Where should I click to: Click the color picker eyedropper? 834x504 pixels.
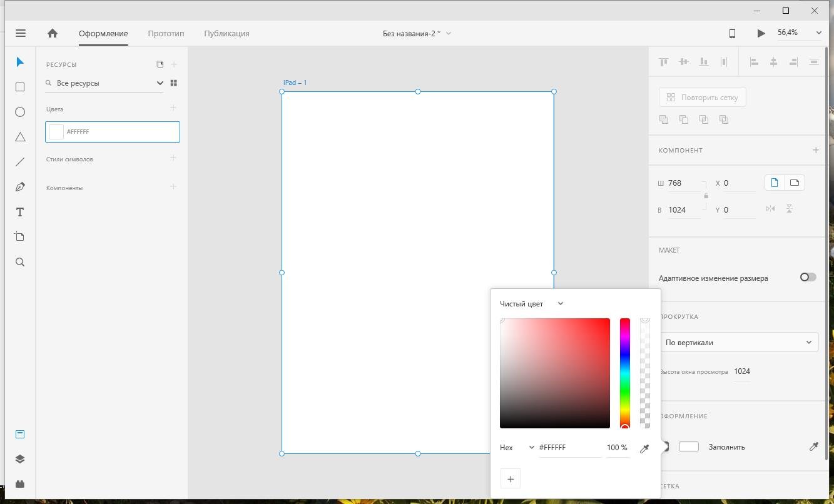[644, 448]
